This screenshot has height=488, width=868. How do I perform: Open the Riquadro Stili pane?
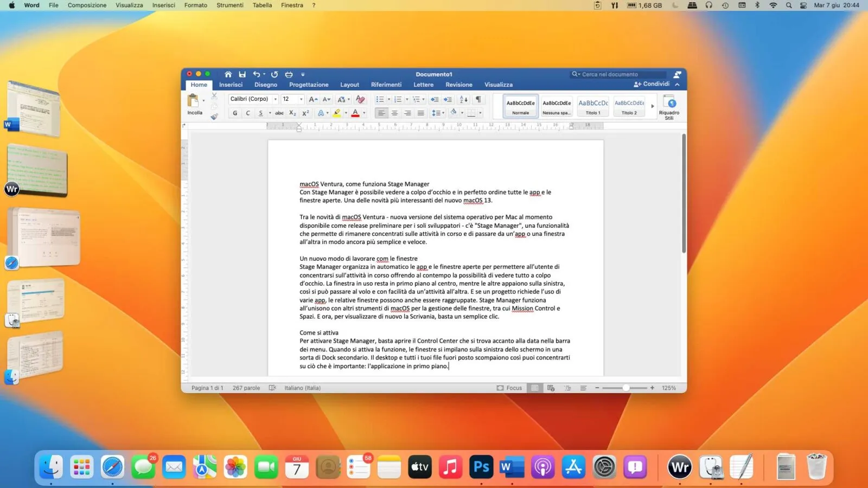pos(669,107)
